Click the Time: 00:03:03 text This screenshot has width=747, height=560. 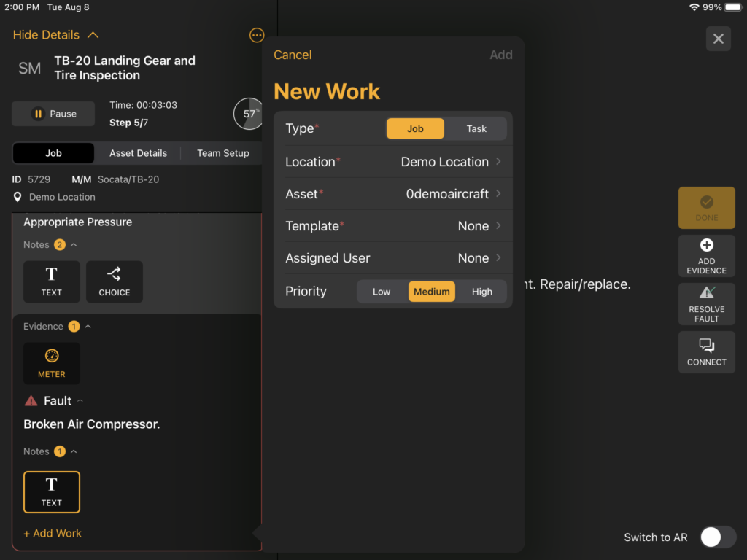point(144,105)
